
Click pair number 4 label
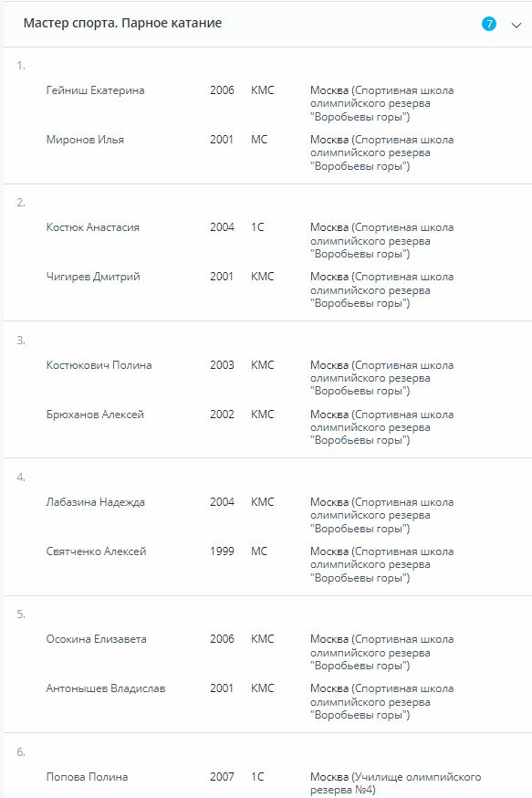pos(21,478)
